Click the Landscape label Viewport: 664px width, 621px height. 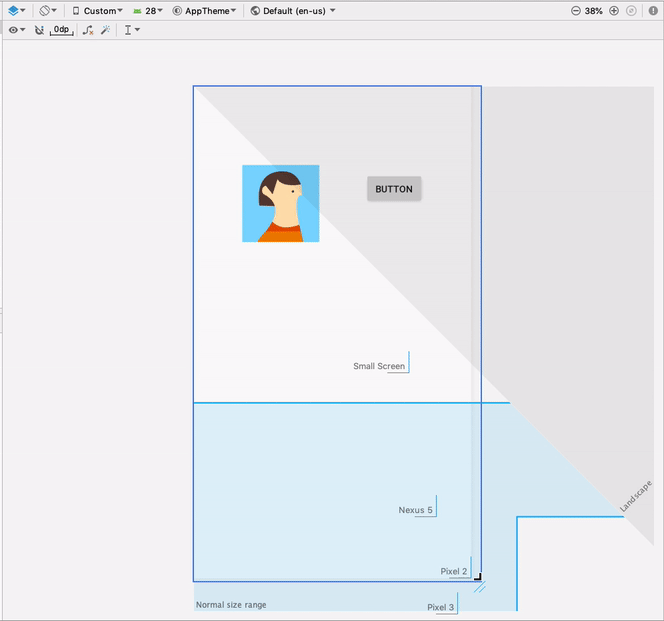pos(636,496)
